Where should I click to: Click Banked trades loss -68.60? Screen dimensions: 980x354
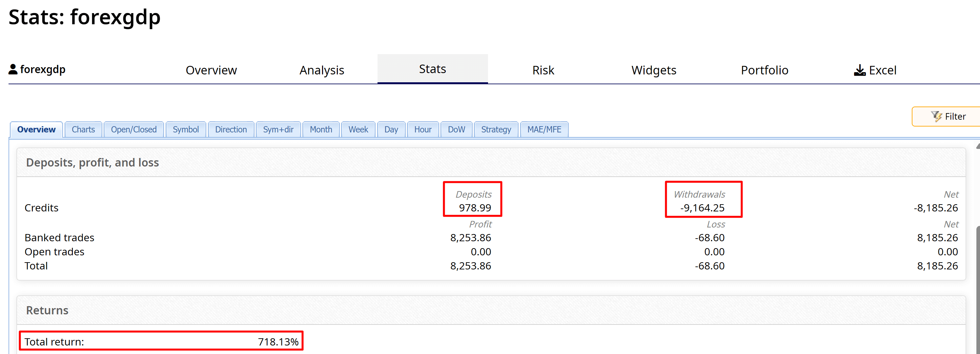(709, 238)
